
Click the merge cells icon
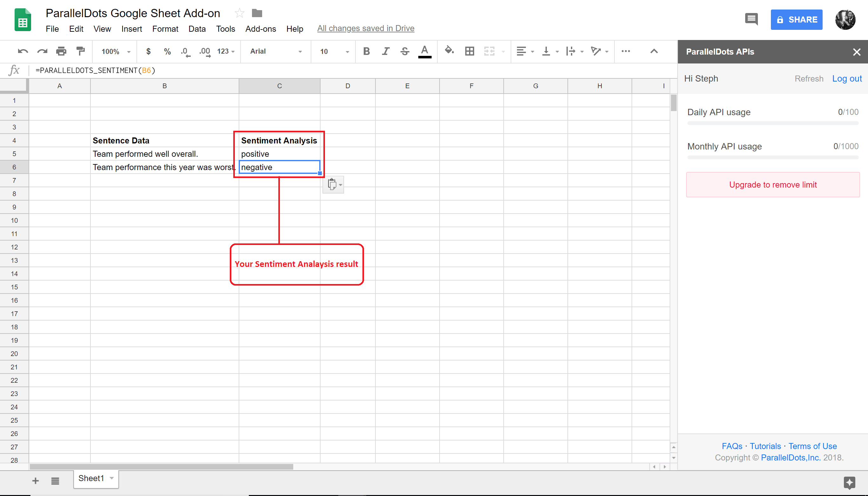[489, 51]
